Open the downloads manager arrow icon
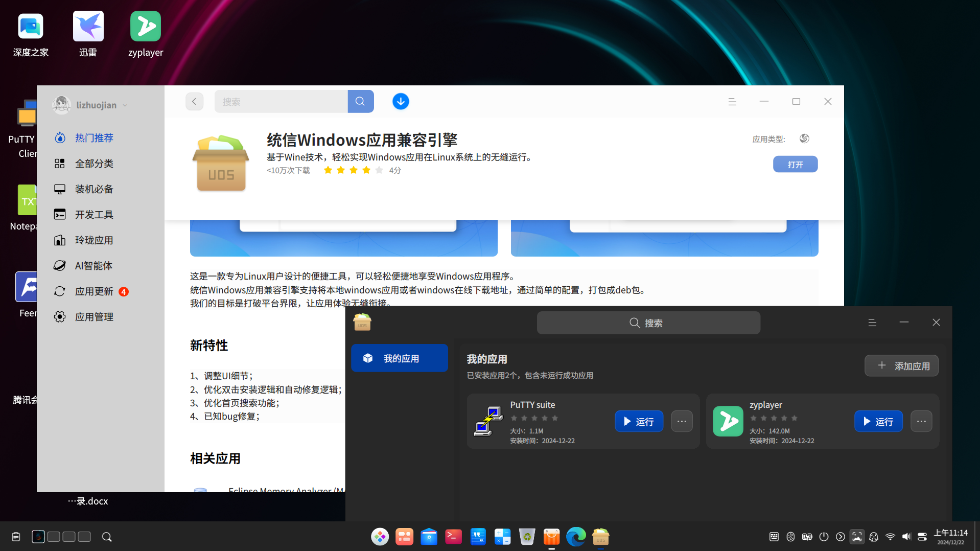This screenshot has height=551, width=980. pyautogui.click(x=401, y=101)
